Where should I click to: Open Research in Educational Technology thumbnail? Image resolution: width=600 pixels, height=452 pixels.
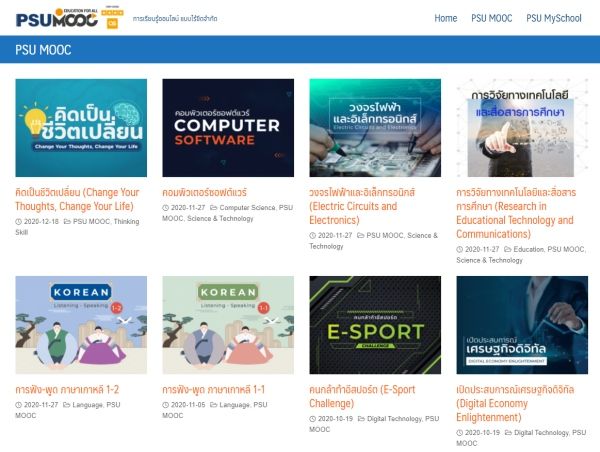pyautogui.click(x=522, y=127)
